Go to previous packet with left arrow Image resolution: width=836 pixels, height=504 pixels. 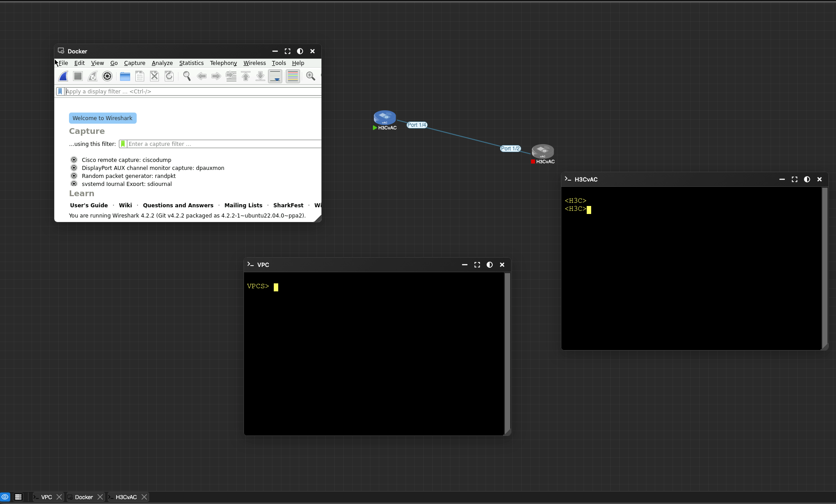click(x=202, y=76)
